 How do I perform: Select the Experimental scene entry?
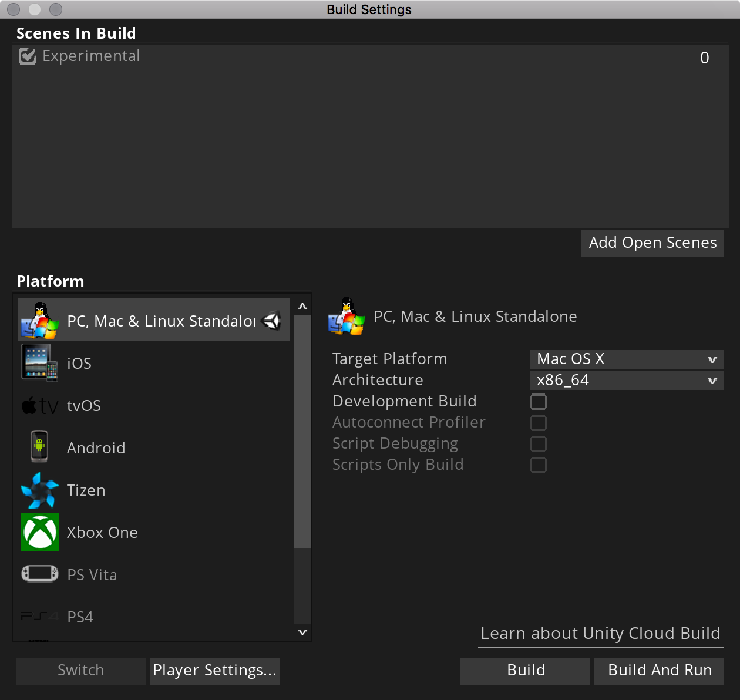pos(91,56)
